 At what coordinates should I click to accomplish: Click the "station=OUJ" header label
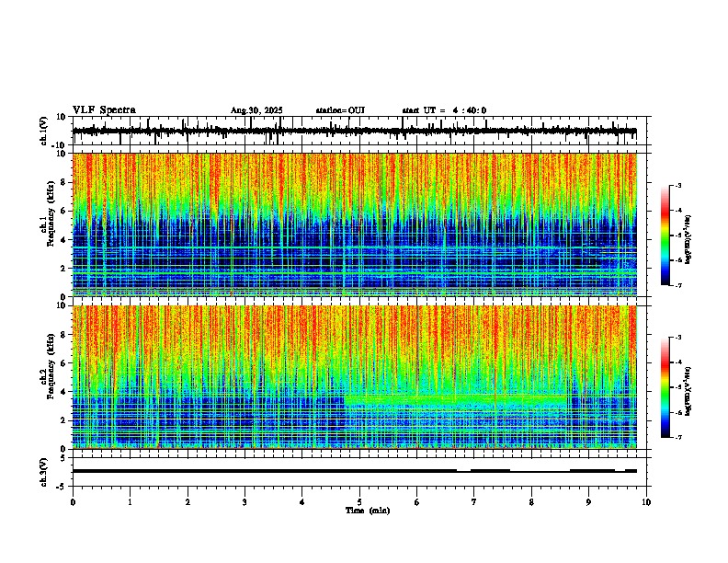[x=340, y=110]
